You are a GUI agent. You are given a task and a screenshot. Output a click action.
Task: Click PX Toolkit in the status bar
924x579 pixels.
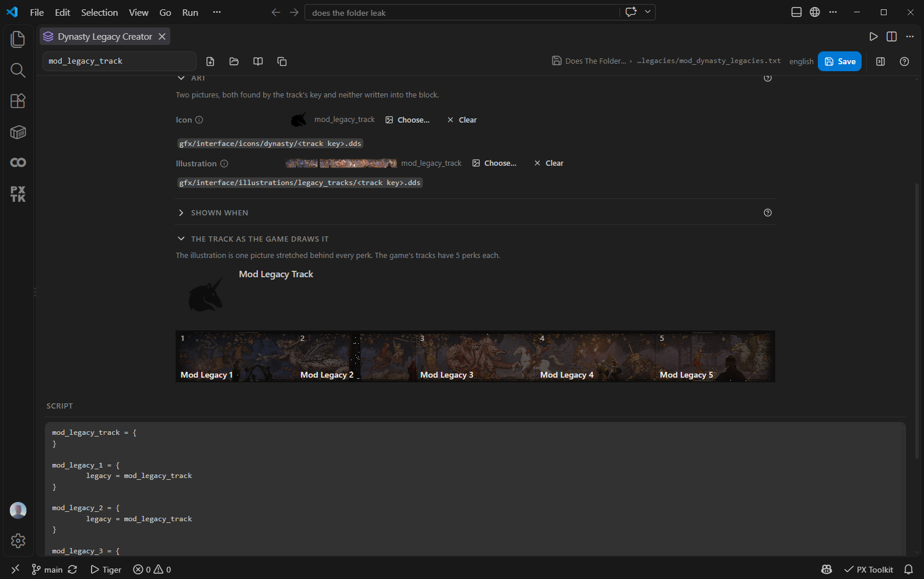tap(869, 569)
